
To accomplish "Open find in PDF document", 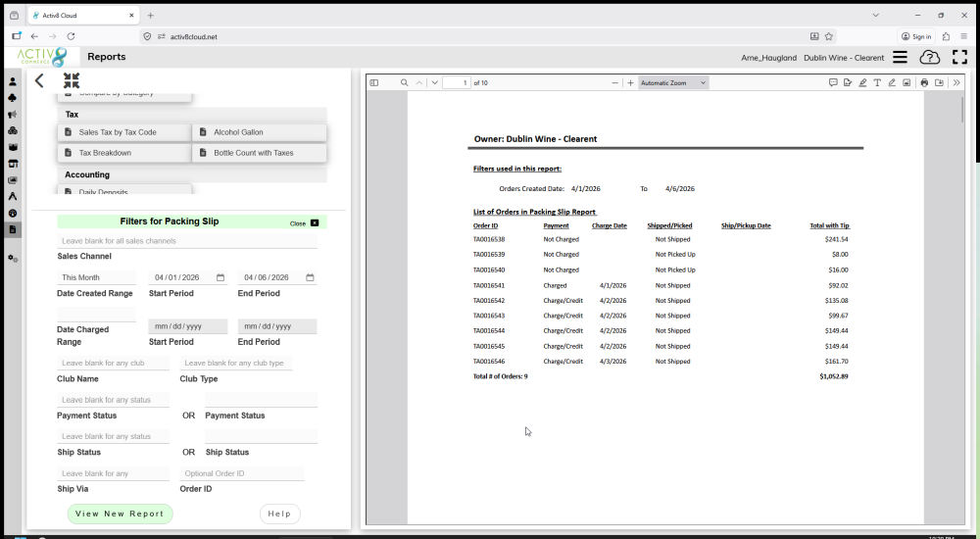I will click(405, 82).
